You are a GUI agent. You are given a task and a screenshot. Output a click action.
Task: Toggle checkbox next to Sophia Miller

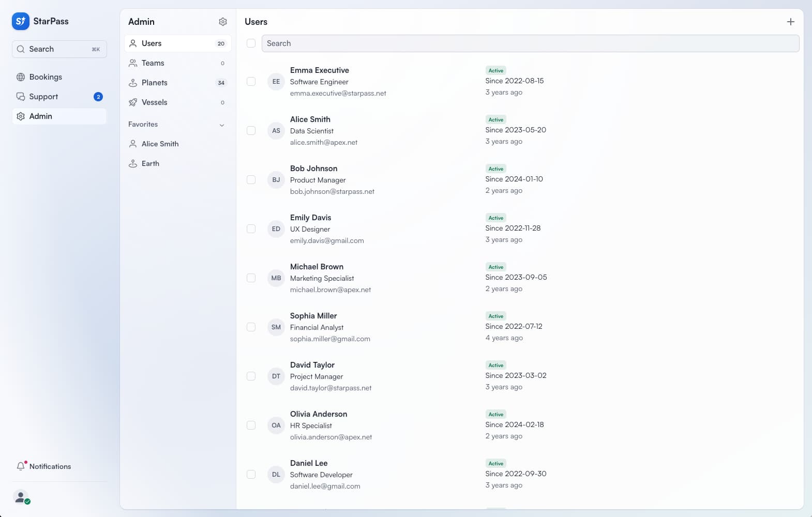(x=251, y=327)
